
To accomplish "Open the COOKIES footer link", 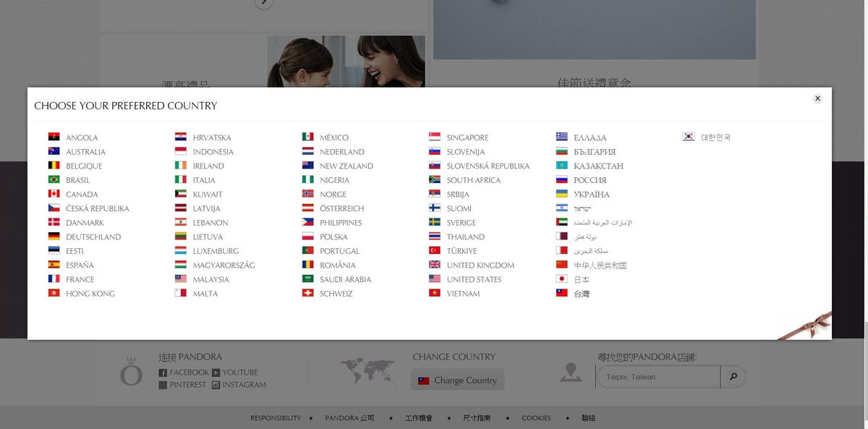I will (x=536, y=418).
